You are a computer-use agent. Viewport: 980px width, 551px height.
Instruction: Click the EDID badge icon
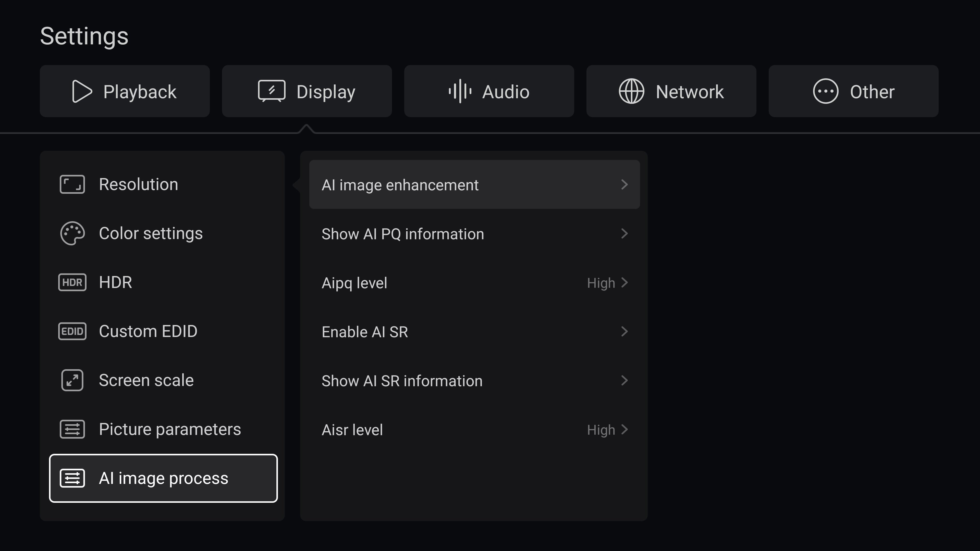coord(72,331)
